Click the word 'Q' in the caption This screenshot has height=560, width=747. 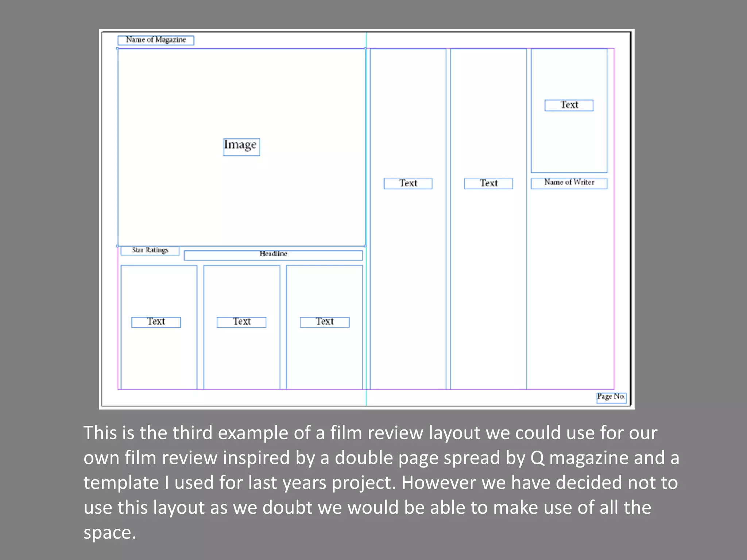coord(537,458)
